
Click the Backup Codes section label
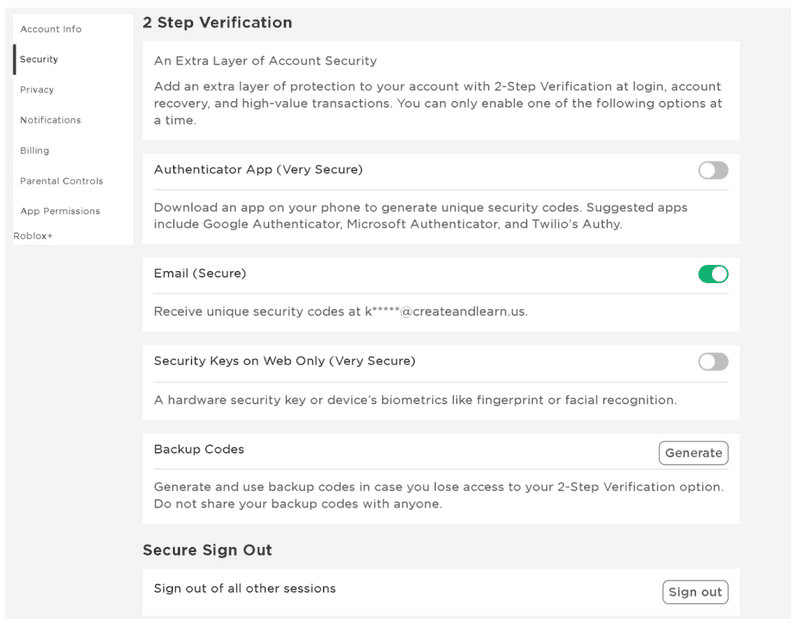point(199,449)
